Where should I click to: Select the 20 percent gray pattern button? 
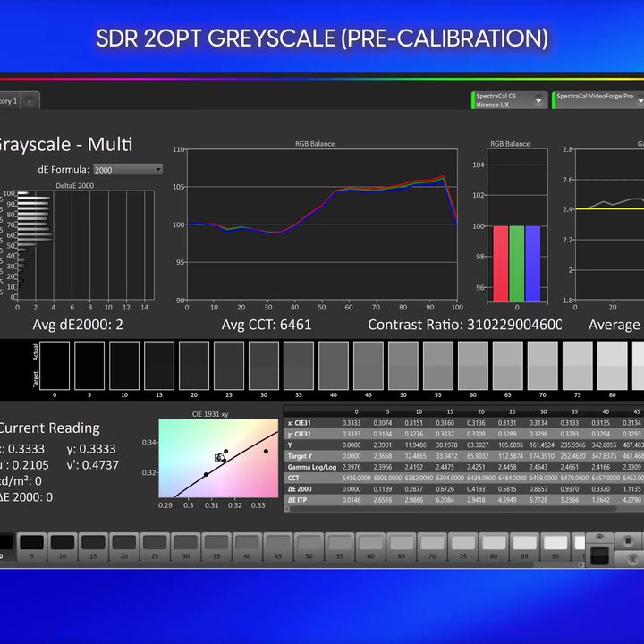pyautogui.click(x=124, y=547)
